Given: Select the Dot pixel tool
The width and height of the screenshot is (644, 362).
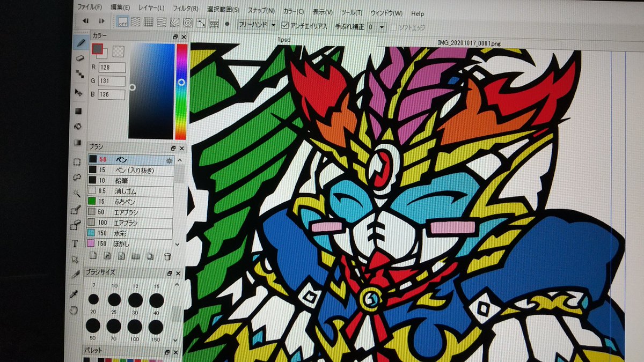Looking at the screenshot, I should coord(80,75).
